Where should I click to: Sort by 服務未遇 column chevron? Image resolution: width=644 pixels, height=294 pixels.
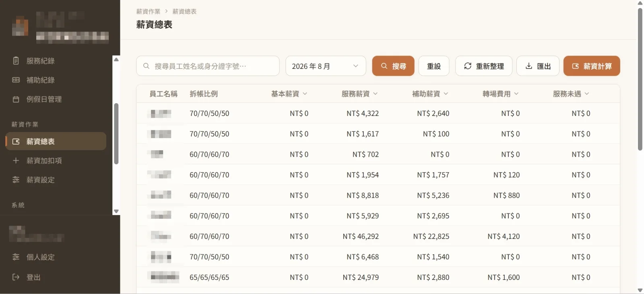pyautogui.click(x=587, y=94)
